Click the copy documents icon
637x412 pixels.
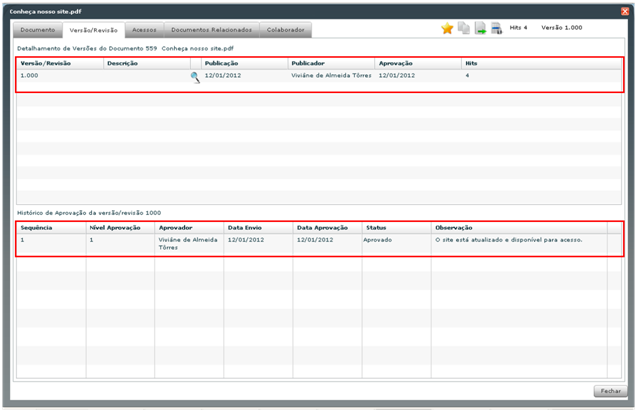coord(464,28)
